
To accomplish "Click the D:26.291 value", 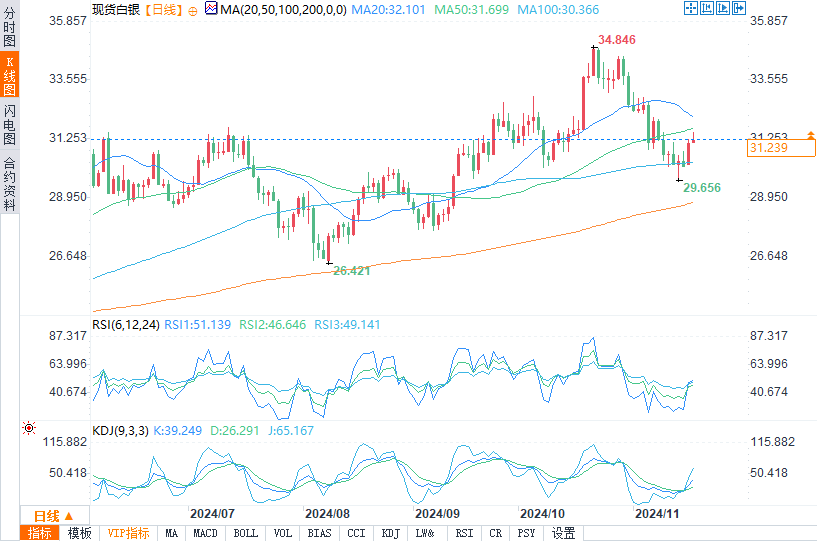I will click(234, 431).
